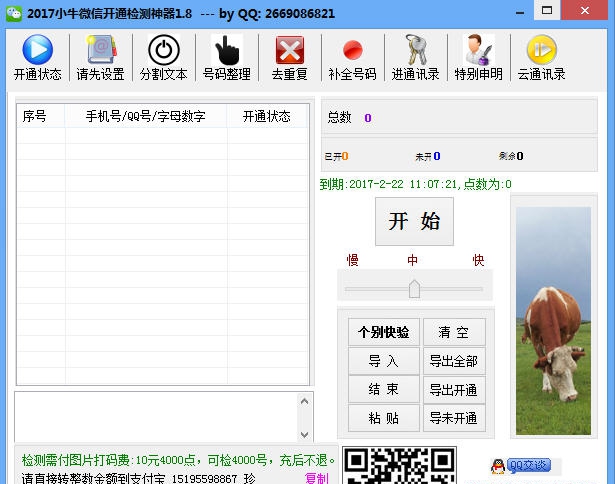615x484 pixels.
Task: Click the cow picture thumbnail
Action: pyautogui.click(x=553, y=321)
